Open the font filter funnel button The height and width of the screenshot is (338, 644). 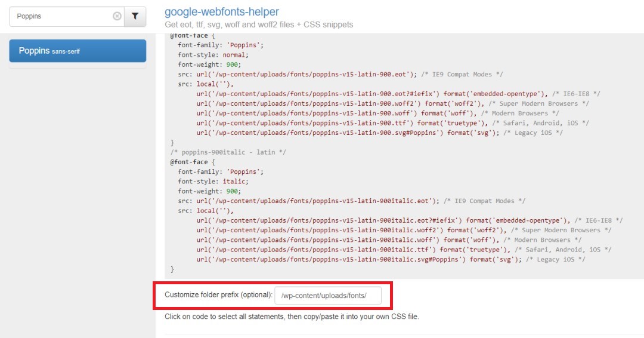135,17
